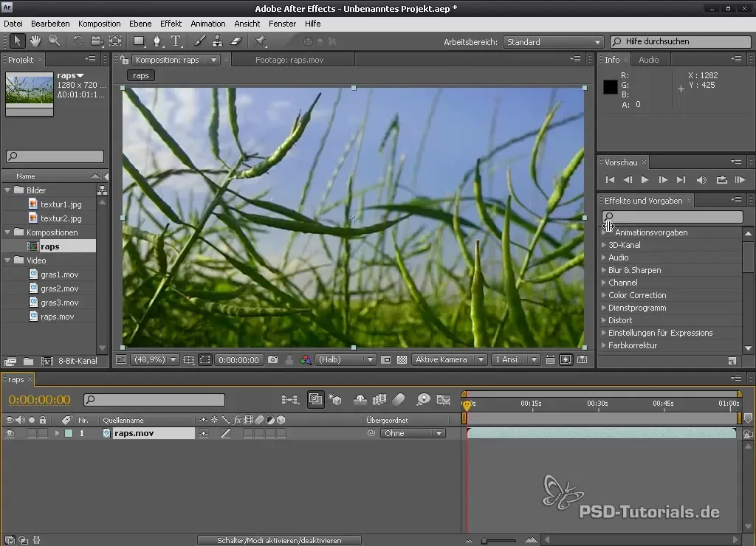Viewport: 756px width, 546px height.
Task: Open Interpret Footage icon in Project panel
Action: tap(10, 361)
